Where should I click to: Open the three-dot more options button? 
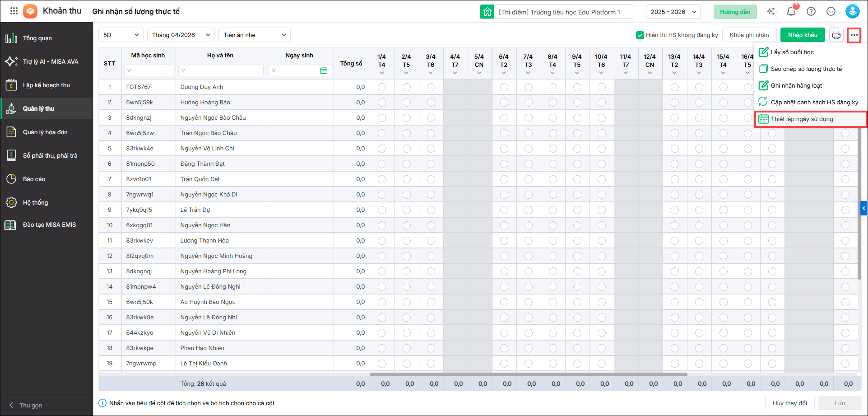(x=854, y=35)
